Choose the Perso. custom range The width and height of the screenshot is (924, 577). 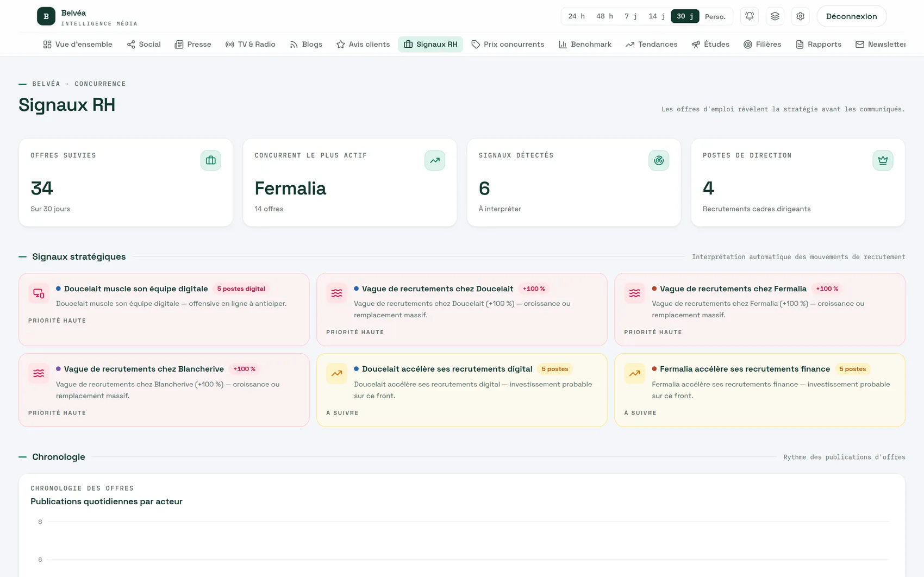pos(715,16)
